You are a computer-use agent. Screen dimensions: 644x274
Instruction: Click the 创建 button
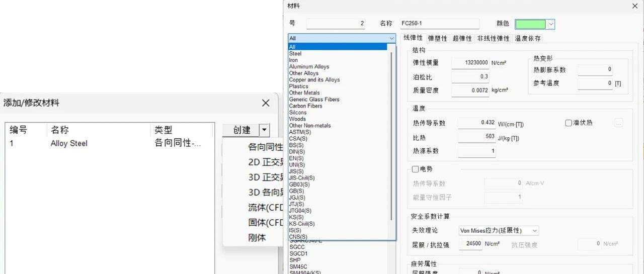click(242, 130)
